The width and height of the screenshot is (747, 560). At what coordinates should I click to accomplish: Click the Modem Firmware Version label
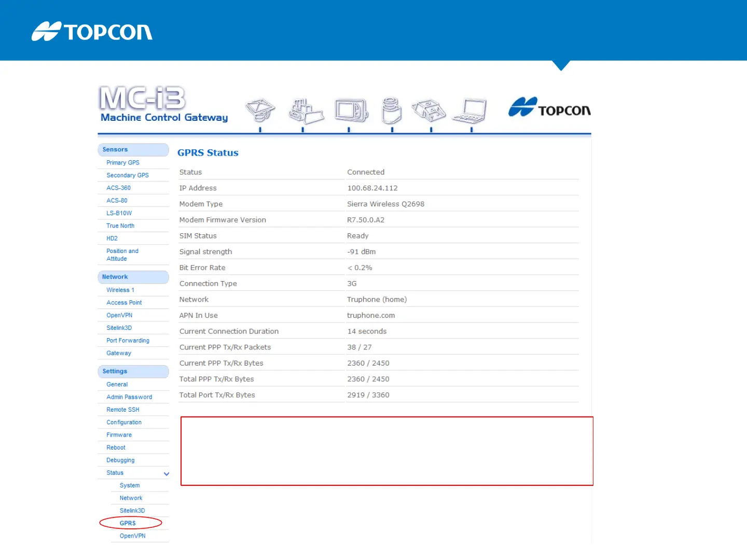223,220
